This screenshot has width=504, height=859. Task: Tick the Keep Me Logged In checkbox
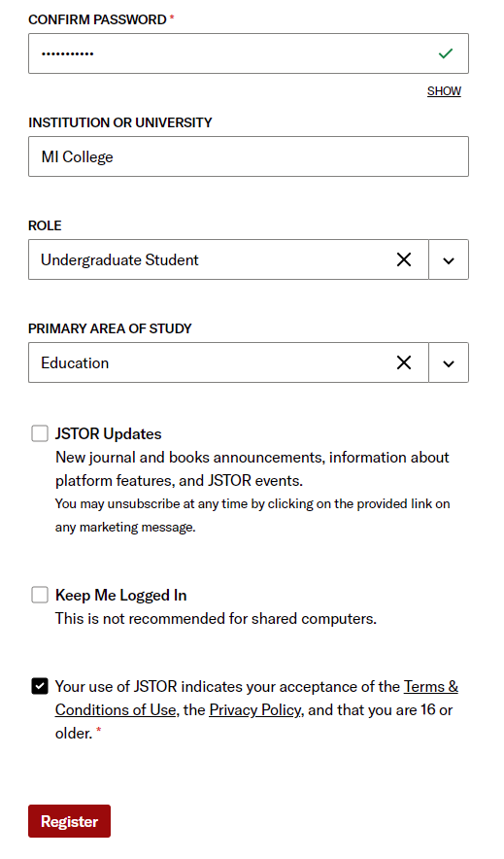pos(40,595)
